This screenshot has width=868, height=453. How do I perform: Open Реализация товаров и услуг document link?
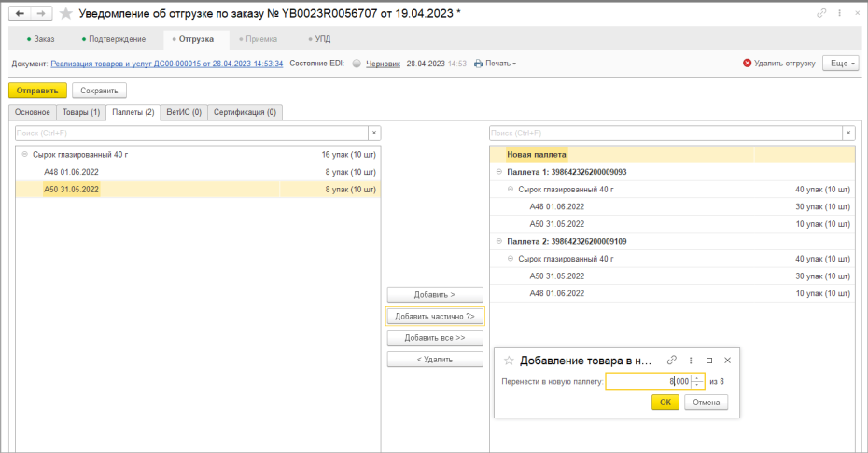click(167, 64)
